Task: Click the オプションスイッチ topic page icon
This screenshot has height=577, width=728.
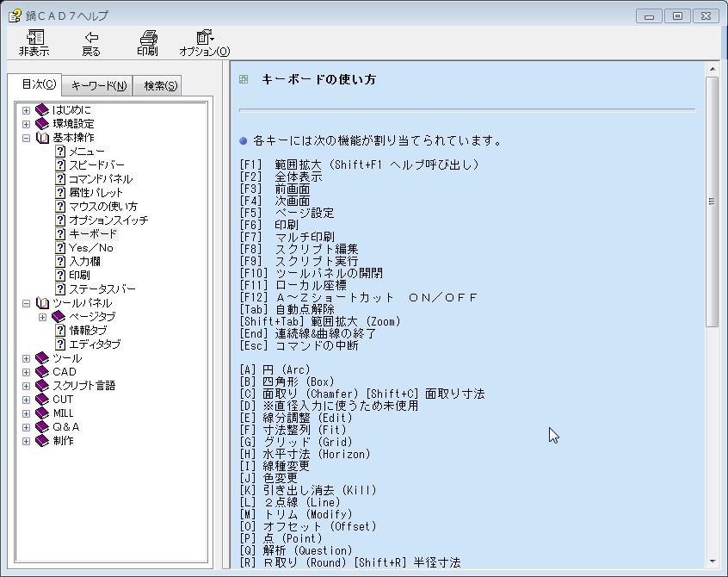Action: coord(60,220)
